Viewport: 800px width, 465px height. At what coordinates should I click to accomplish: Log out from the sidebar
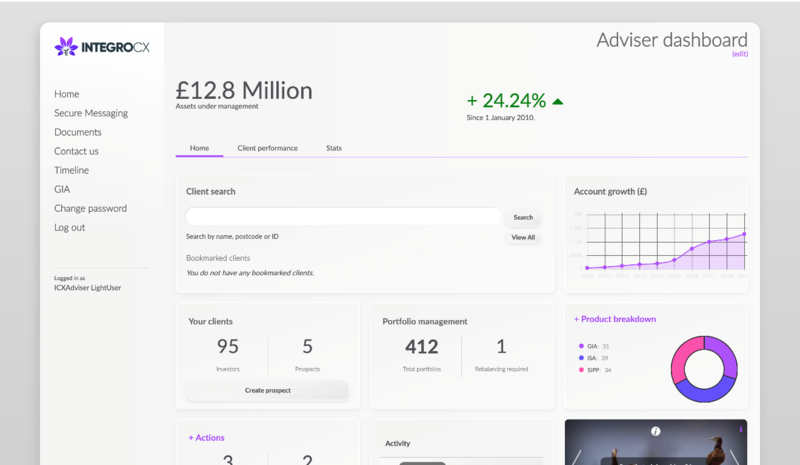[x=70, y=228]
